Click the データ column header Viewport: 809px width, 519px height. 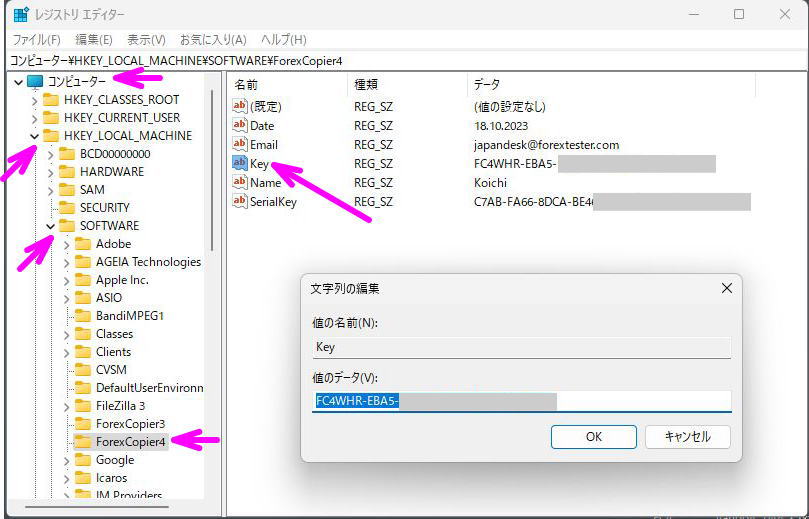point(487,85)
